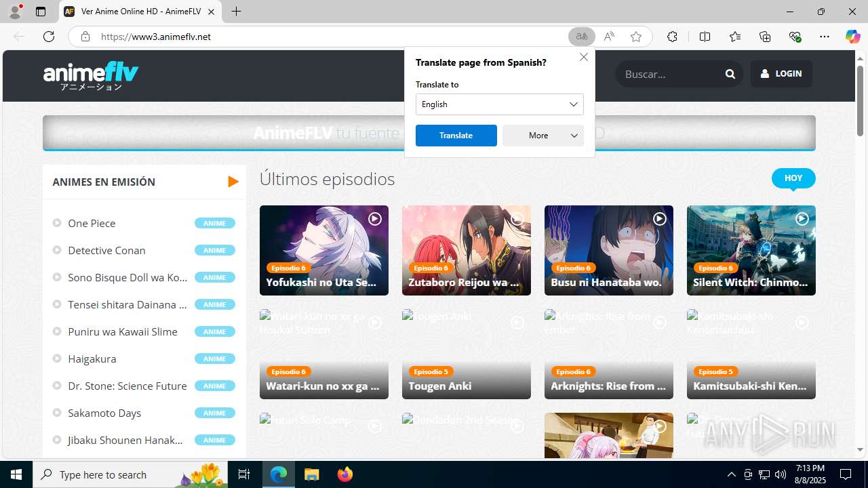Open the Translate to language dropdown
868x488 pixels.
tap(499, 104)
